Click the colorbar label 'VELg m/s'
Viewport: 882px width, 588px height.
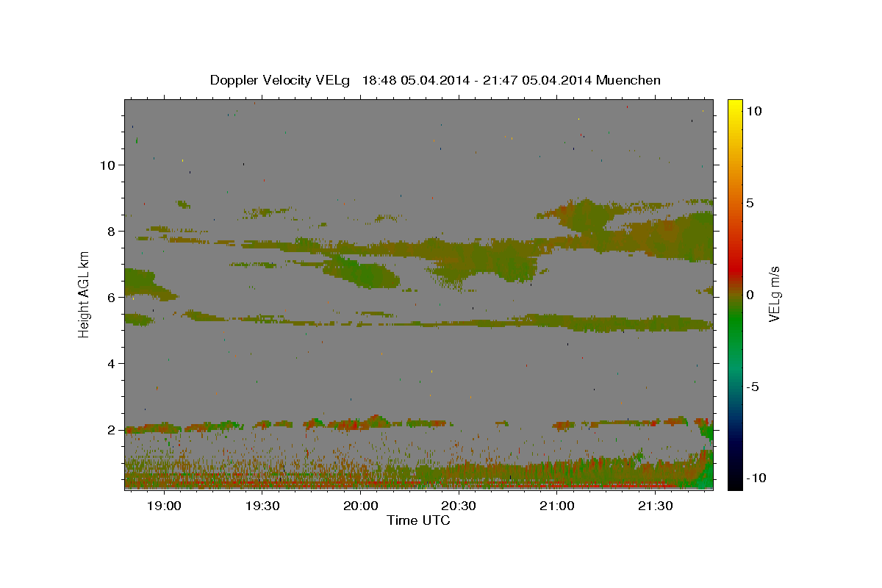pyautogui.click(x=774, y=294)
